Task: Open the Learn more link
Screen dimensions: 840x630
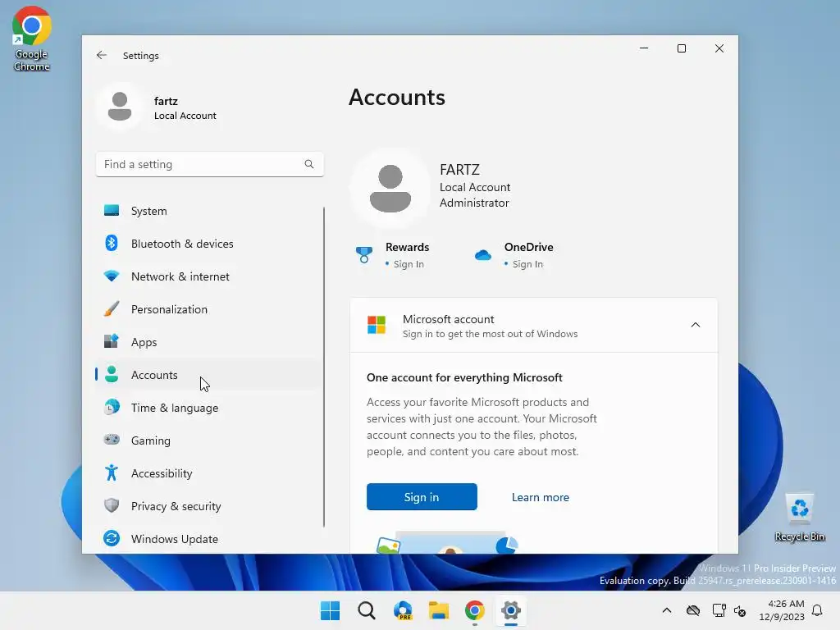Action: point(540,497)
